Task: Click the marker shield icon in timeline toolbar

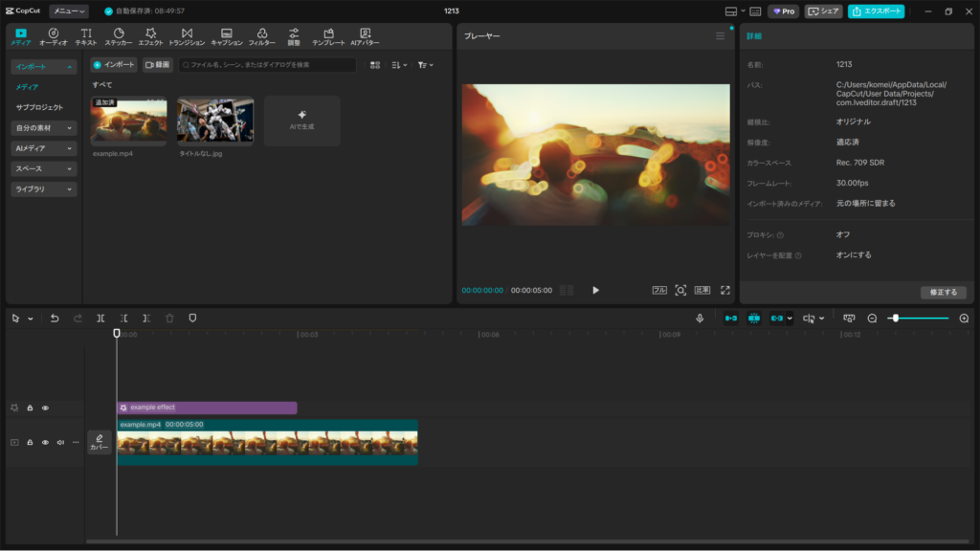Action: point(192,318)
